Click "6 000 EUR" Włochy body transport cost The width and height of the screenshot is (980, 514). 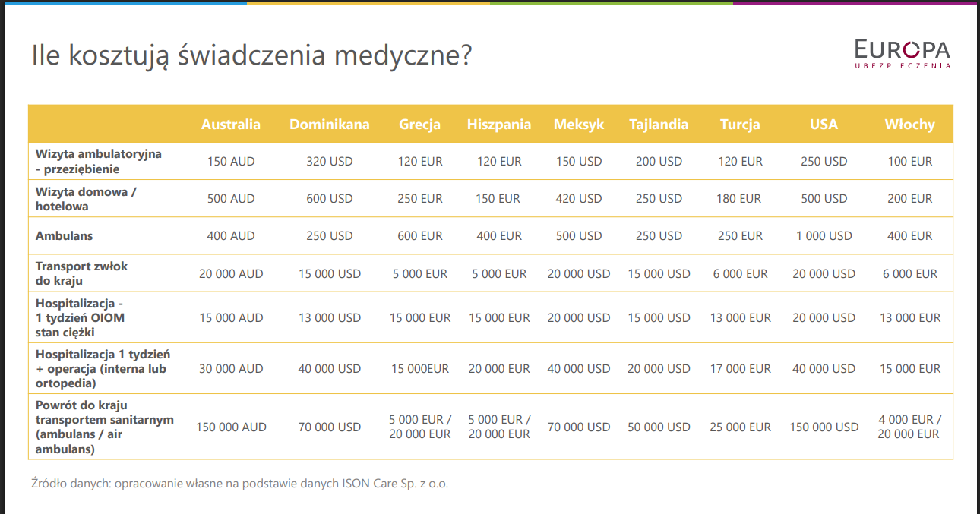coord(909,273)
